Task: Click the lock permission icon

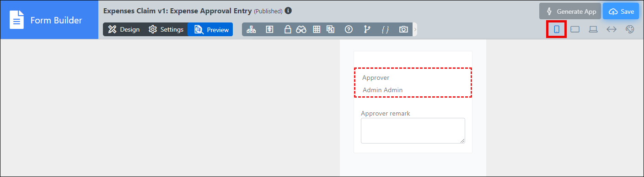Action: coord(288,29)
